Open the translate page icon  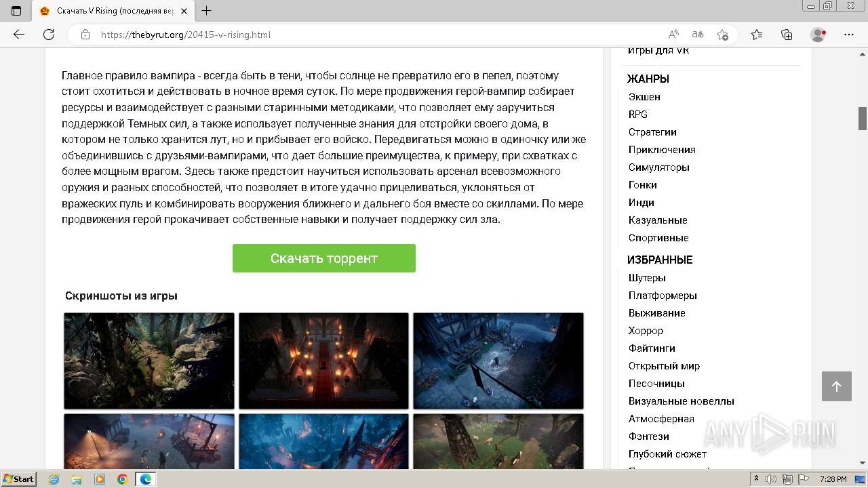[697, 35]
